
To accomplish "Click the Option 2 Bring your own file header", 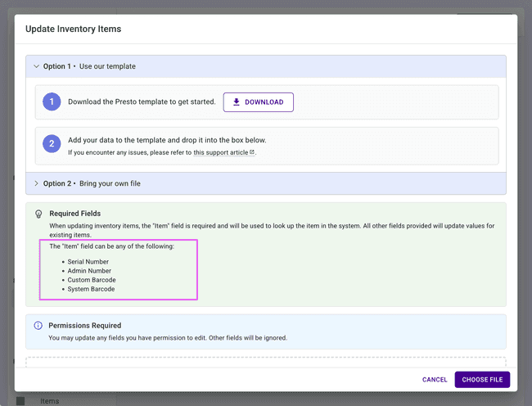I will (x=266, y=183).
